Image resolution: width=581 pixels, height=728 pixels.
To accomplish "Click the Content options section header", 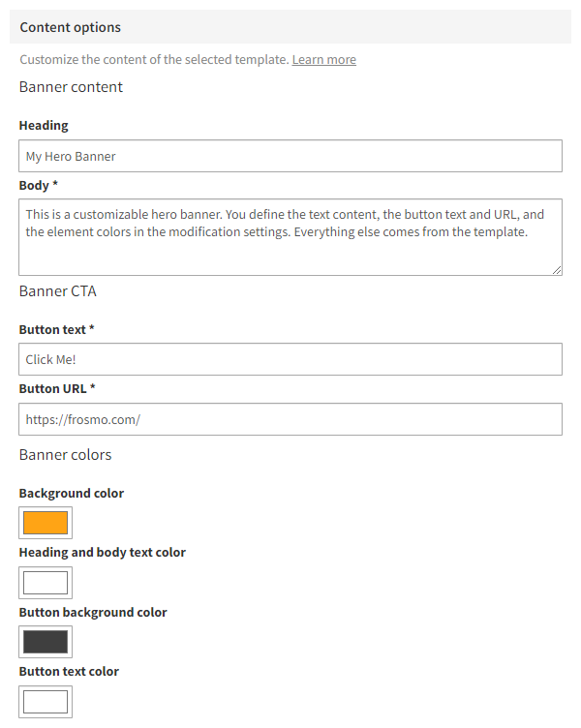I will (71, 27).
